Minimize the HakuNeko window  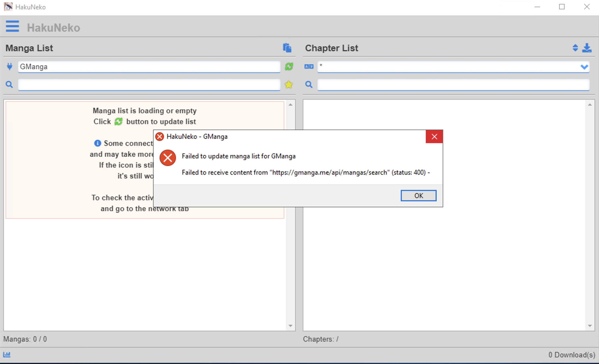click(x=537, y=7)
